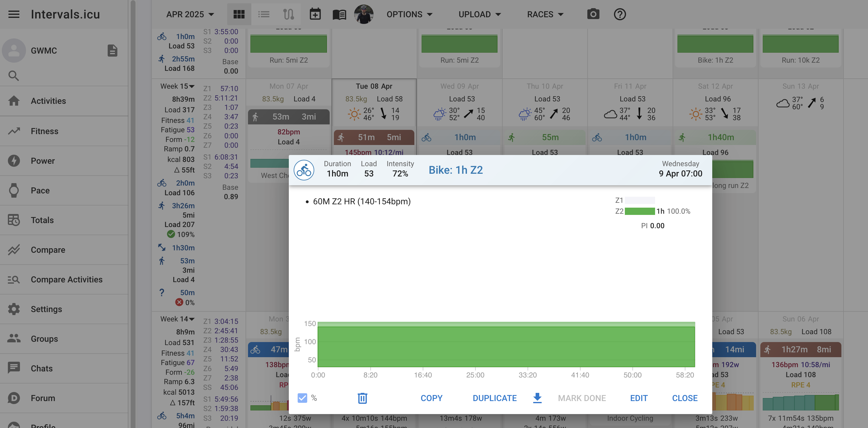Click MARK DONE in the workout dialog

pyautogui.click(x=582, y=398)
